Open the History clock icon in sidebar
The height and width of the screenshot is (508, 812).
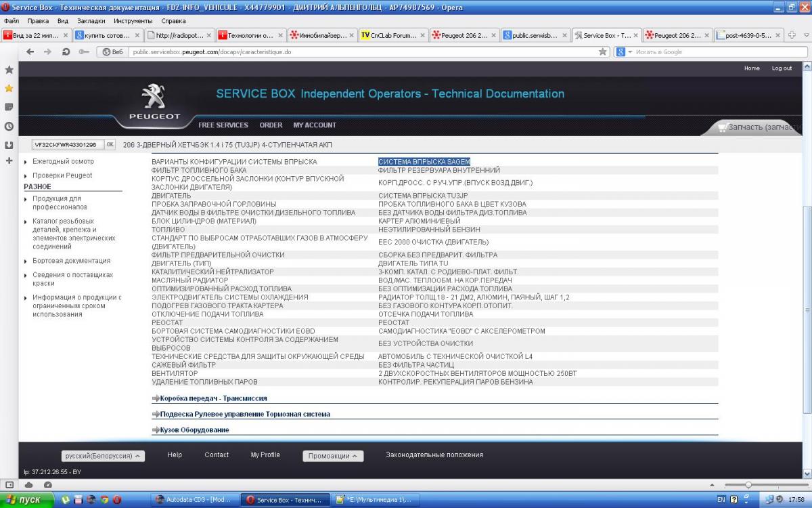[9, 126]
